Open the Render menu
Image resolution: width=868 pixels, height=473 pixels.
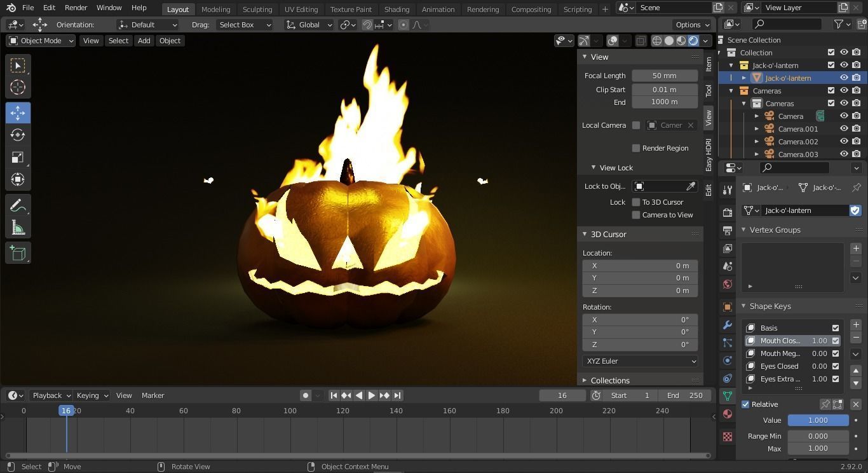click(x=76, y=8)
